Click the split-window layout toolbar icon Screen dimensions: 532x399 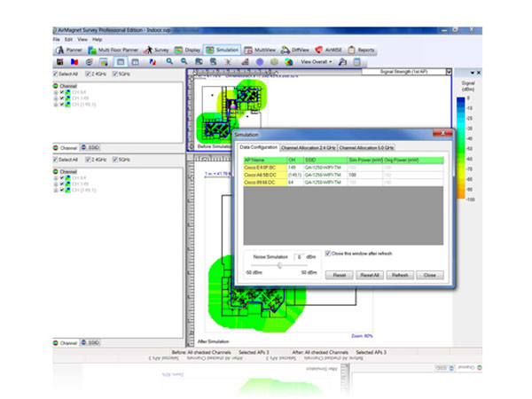(135, 62)
